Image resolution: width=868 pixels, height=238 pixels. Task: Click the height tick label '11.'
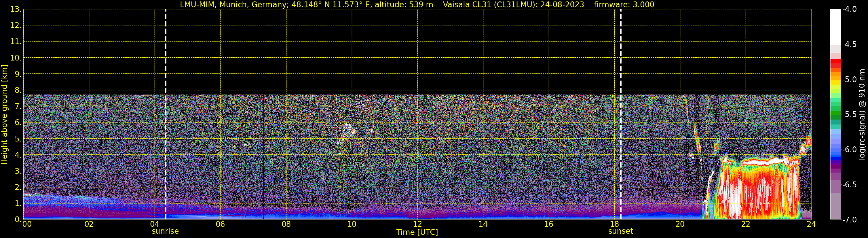click(16, 41)
